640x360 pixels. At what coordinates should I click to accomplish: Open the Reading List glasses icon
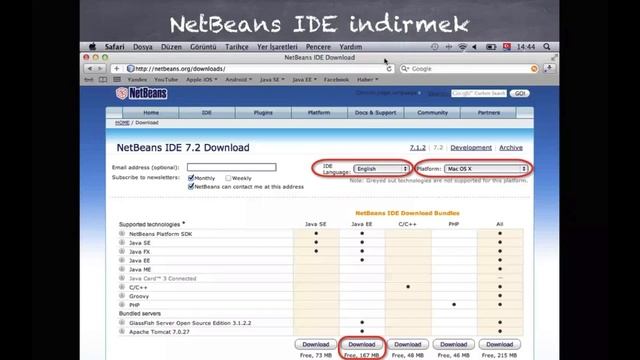[89, 80]
